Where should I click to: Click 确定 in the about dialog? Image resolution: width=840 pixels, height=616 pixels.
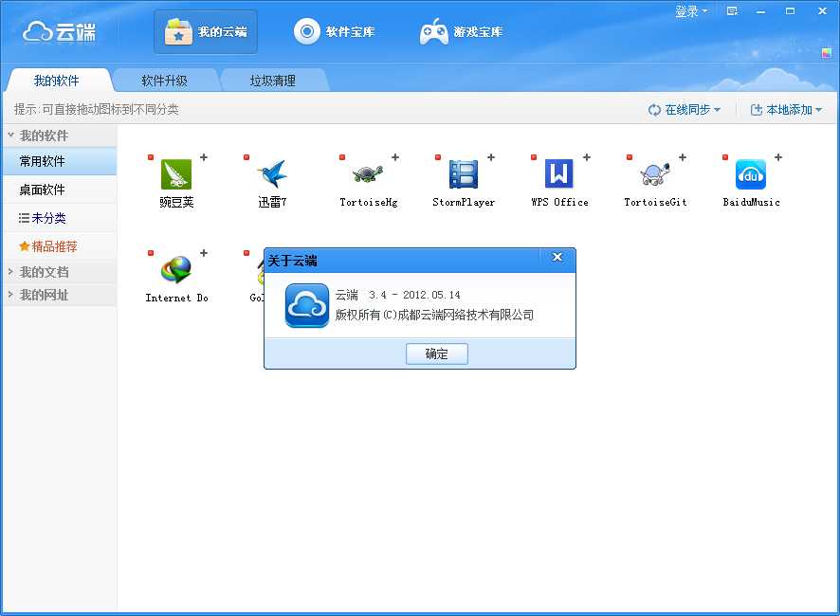point(437,353)
